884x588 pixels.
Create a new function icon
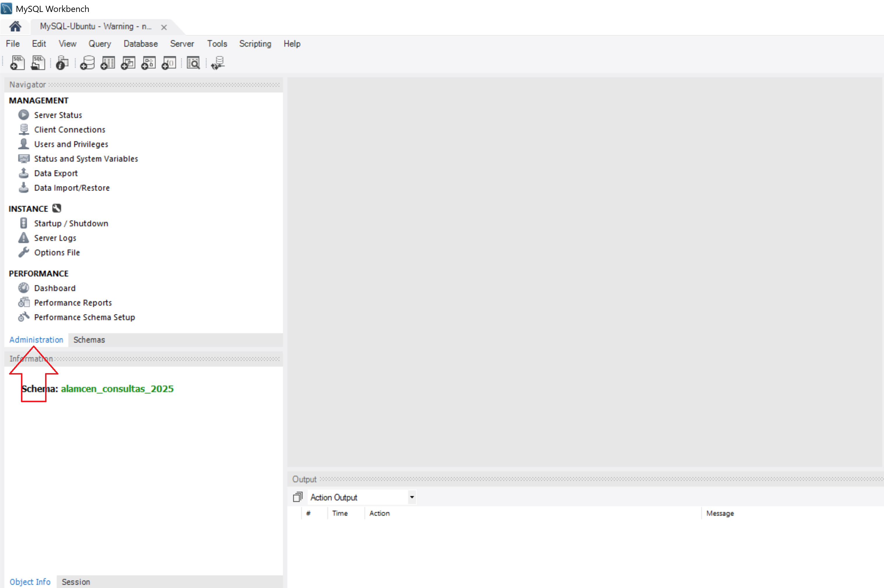point(169,63)
